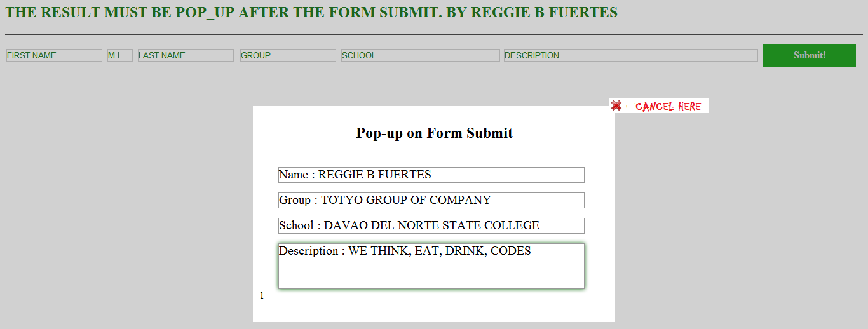The image size is (868, 329).
Task: Click the number 1 in the popup
Action: (262, 295)
